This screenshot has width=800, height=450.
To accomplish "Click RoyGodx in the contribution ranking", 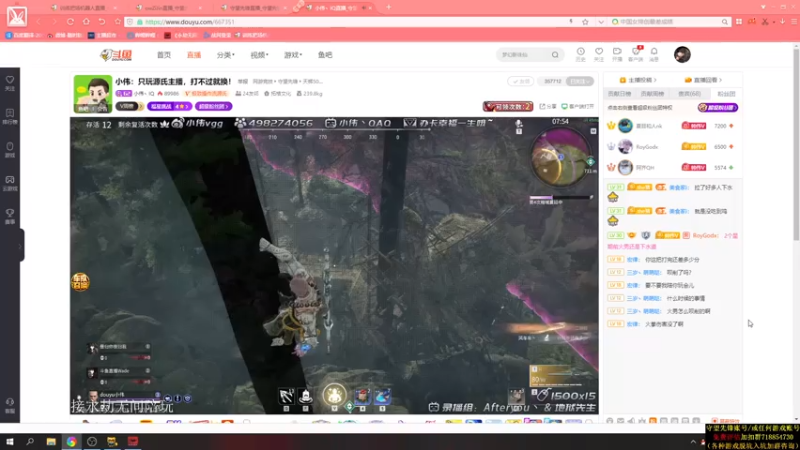I will pyautogui.click(x=646, y=147).
